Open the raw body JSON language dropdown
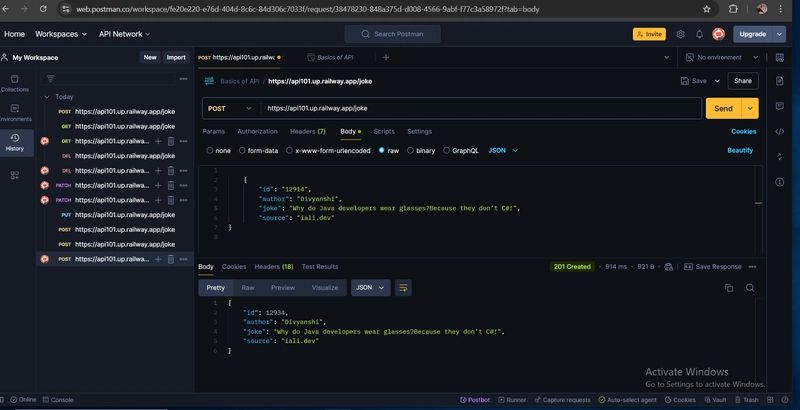Viewport: 800px width, 410px height. tap(503, 151)
